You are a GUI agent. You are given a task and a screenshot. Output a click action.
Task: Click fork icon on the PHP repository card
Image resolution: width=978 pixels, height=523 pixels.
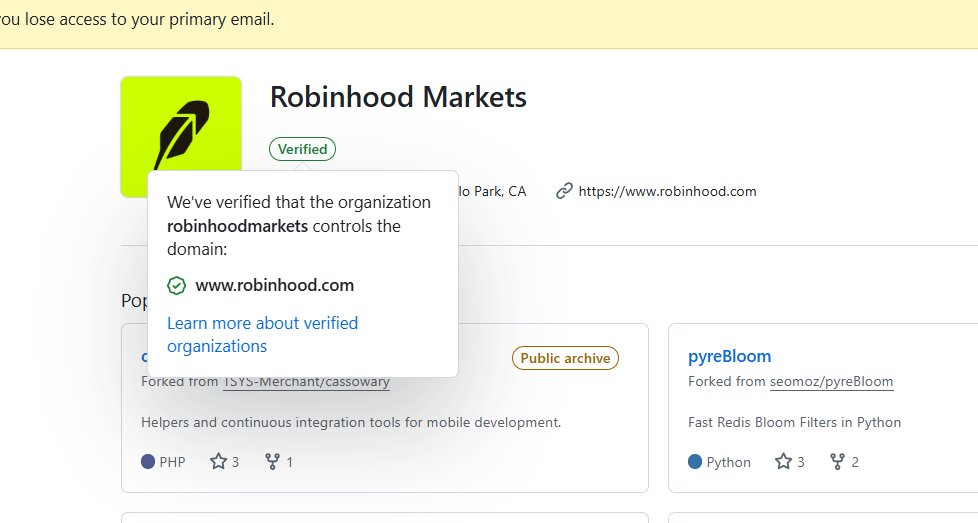pos(273,461)
